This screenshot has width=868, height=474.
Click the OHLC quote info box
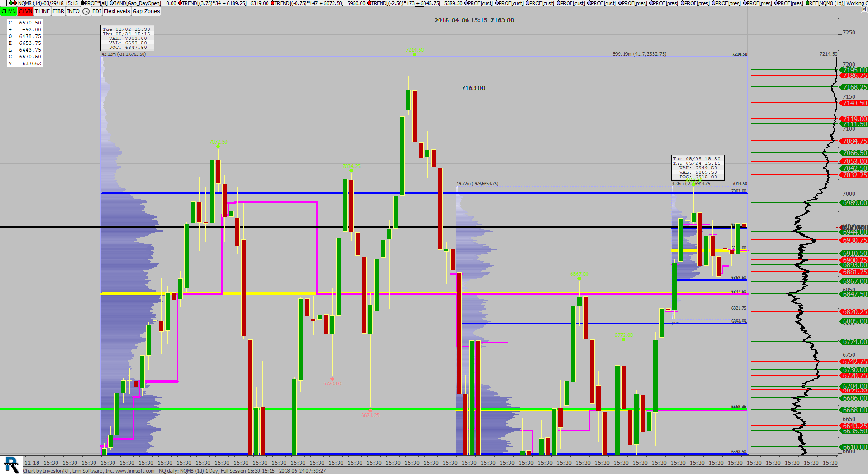pyautogui.click(x=25, y=43)
